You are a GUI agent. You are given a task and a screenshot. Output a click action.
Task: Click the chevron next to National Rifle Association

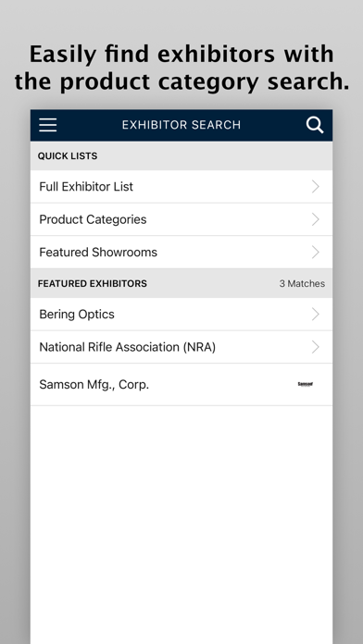tap(316, 347)
